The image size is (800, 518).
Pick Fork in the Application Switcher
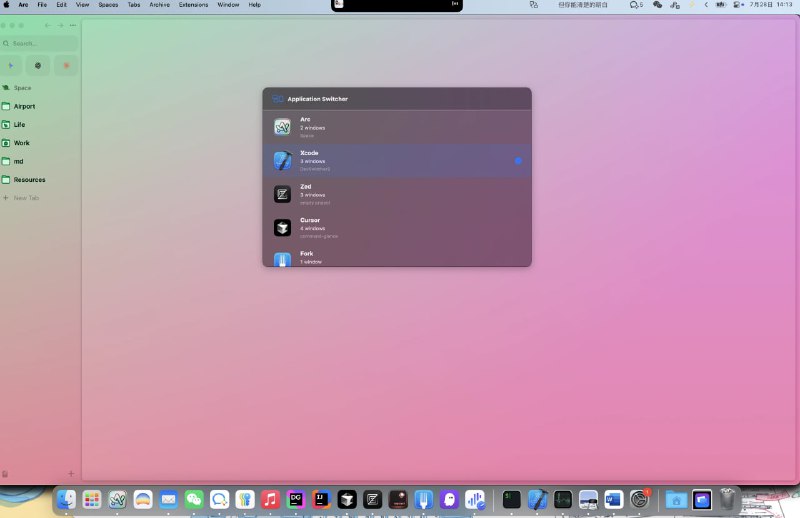397,257
